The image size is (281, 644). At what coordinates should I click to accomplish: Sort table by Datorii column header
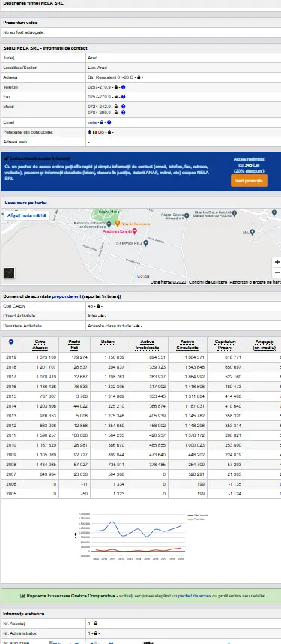click(x=109, y=342)
